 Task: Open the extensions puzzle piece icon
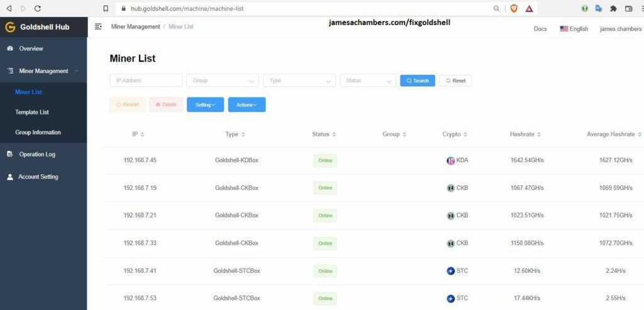614,8
